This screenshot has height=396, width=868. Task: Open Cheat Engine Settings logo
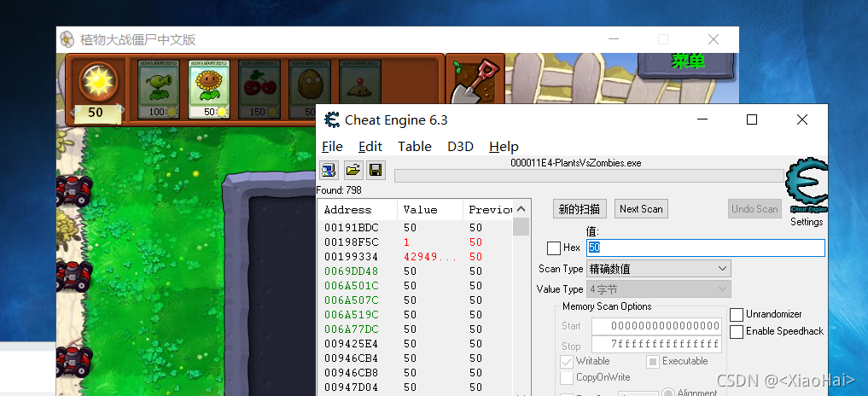point(807,186)
